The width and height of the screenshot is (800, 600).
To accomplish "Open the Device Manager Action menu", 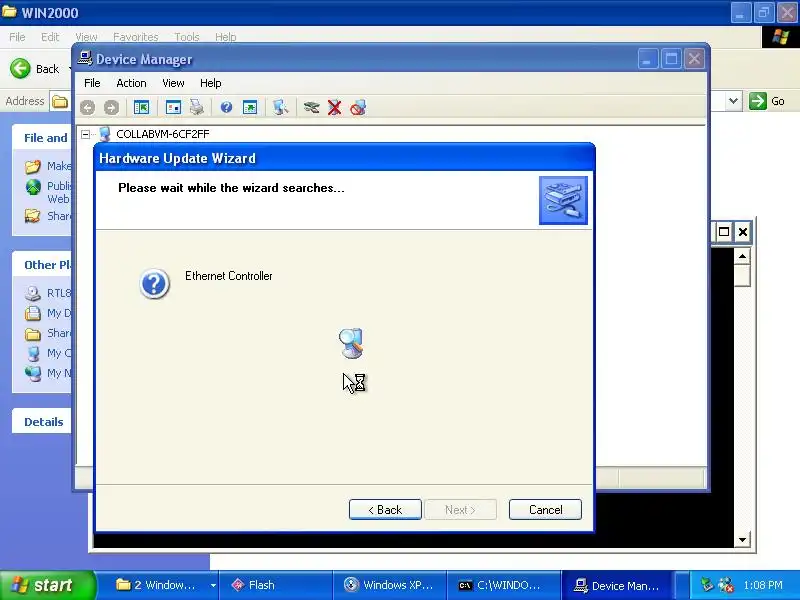I will click(131, 83).
